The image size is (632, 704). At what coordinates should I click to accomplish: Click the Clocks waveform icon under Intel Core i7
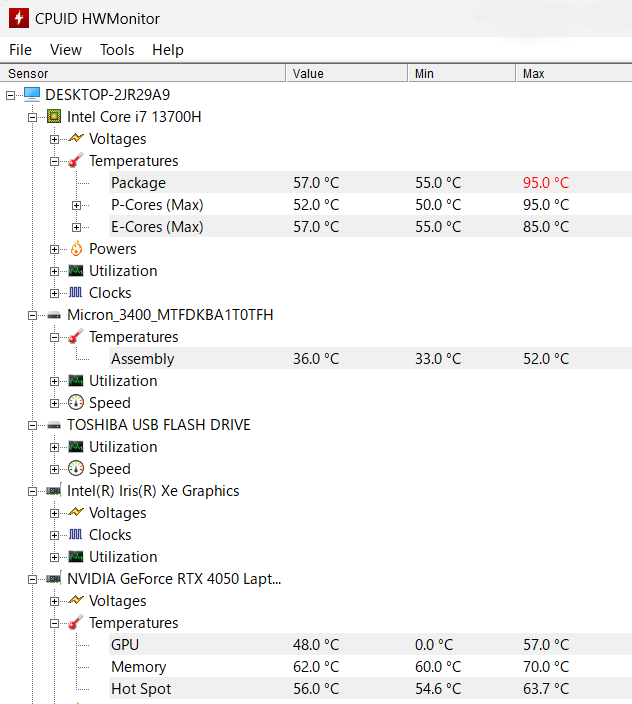[x=75, y=293]
